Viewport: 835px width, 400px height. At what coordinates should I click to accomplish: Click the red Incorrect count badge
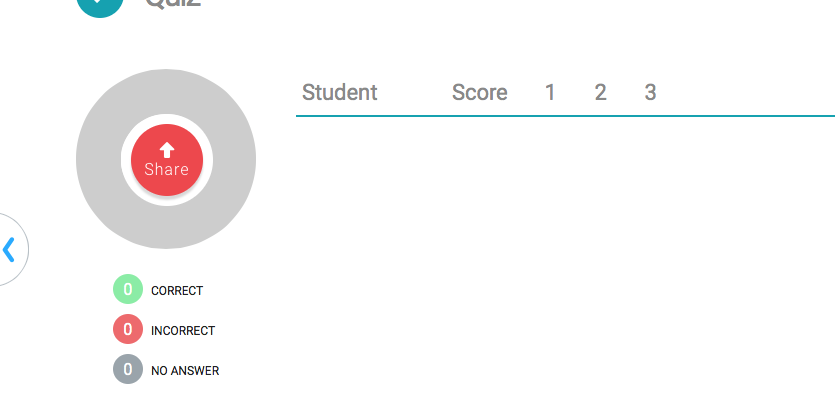[x=128, y=329]
